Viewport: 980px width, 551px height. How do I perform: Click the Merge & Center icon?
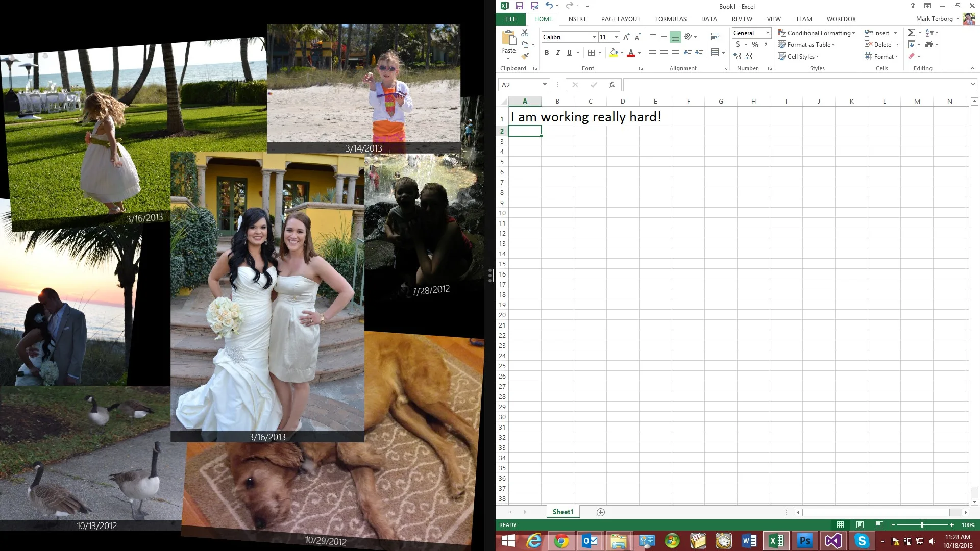point(715,53)
